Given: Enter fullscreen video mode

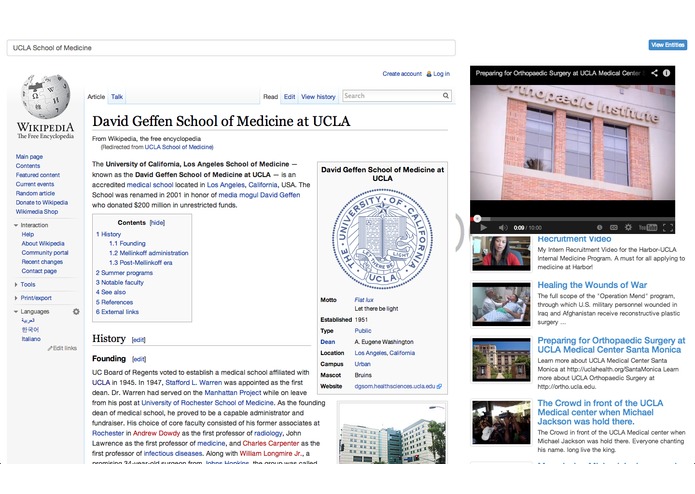Looking at the screenshot, I should click(x=668, y=228).
